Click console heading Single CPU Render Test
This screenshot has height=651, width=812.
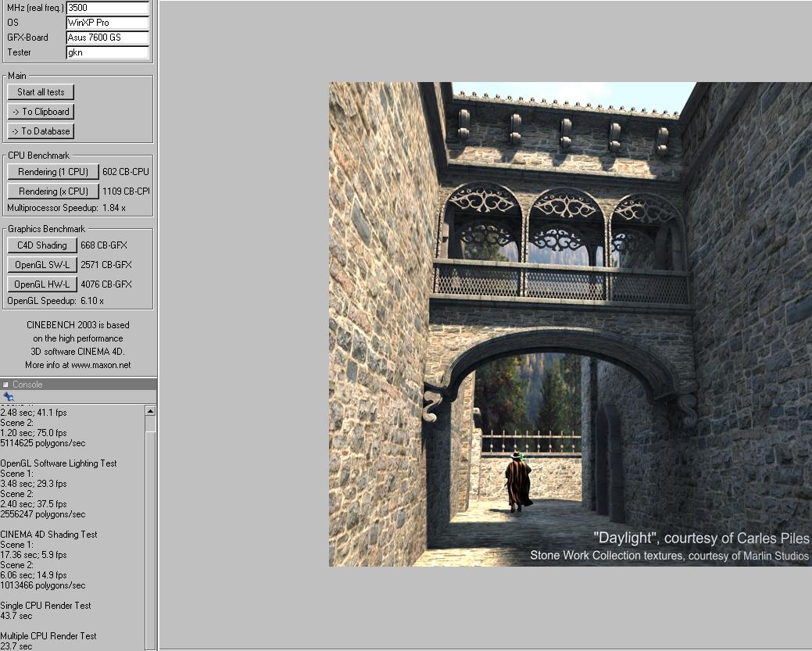pyautogui.click(x=45, y=606)
